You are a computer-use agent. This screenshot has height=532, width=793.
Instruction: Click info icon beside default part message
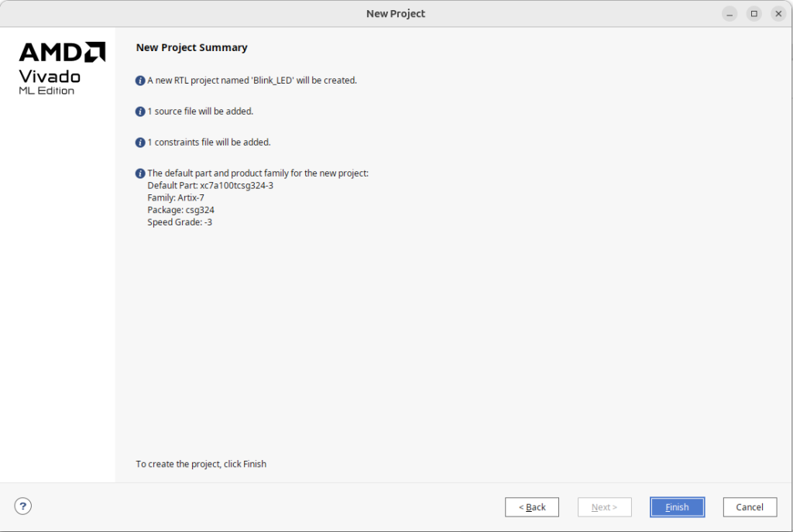[x=140, y=173]
